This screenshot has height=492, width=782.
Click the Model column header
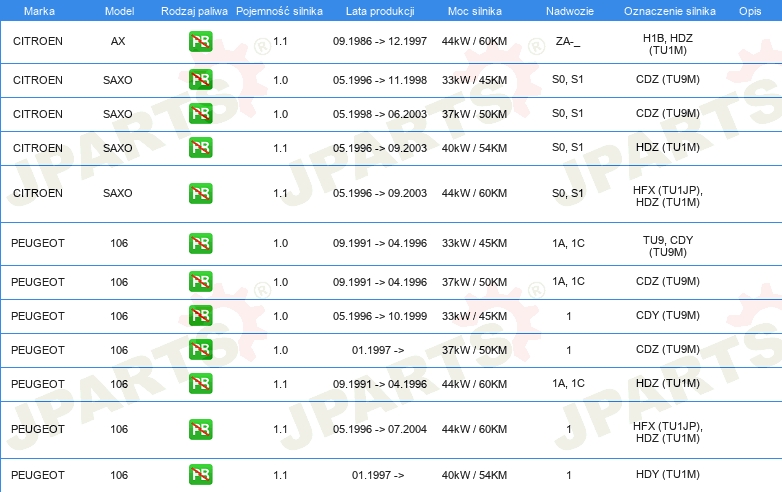[119, 11]
